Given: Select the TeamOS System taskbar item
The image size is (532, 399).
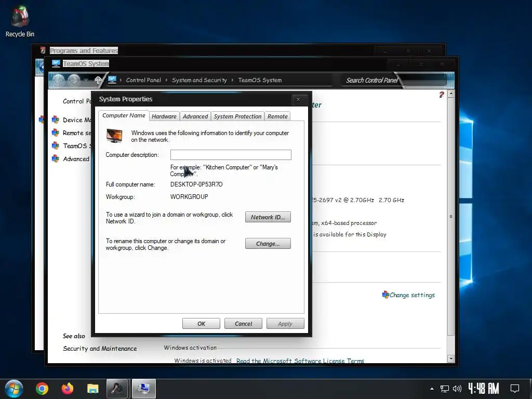Looking at the screenshot, I should (x=143, y=389).
